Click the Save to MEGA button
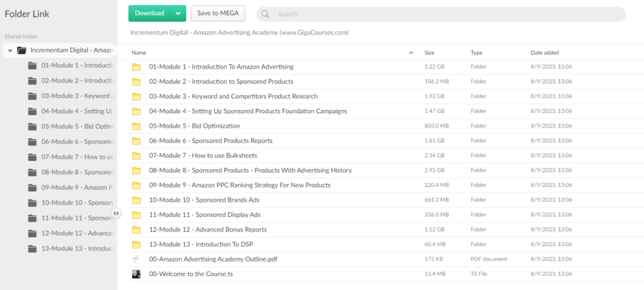644x290 pixels. click(218, 13)
